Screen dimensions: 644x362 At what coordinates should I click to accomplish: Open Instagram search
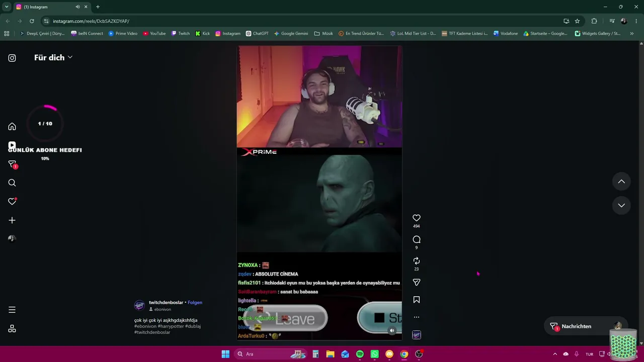pyautogui.click(x=12, y=183)
